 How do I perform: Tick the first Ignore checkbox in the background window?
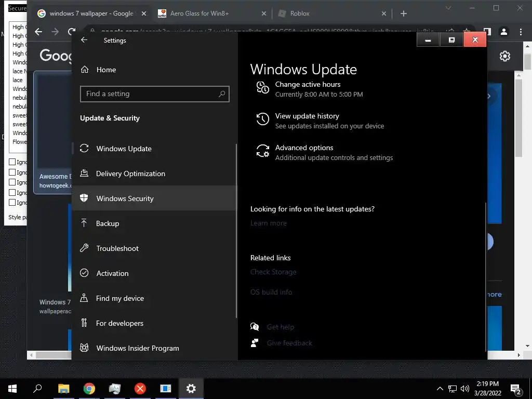pos(12,162)
